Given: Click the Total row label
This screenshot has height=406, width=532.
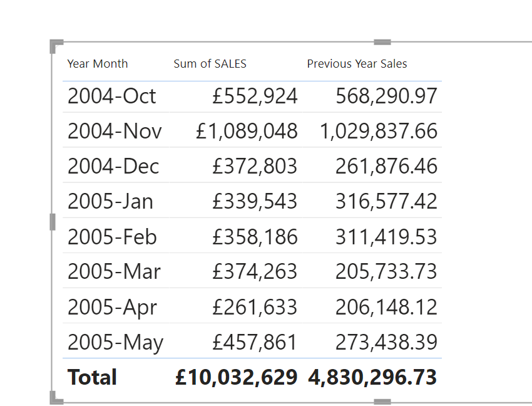Looking at the screenshot, I should [92, 377].
